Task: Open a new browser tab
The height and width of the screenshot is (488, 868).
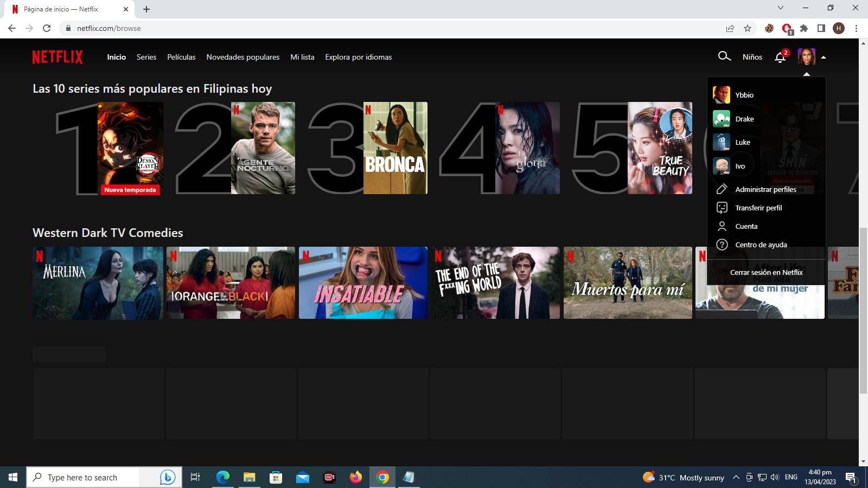Action: 146,9
